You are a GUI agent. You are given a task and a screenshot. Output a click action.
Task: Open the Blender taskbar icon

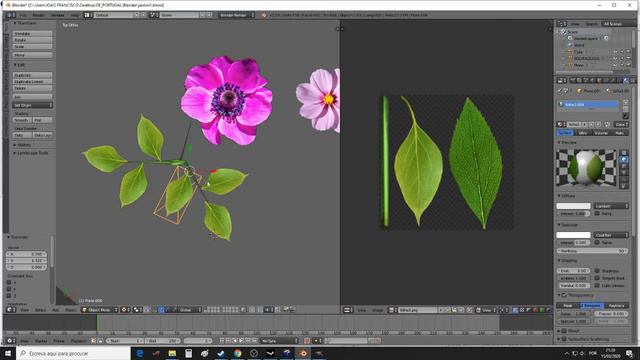click(x=303, y=353)
